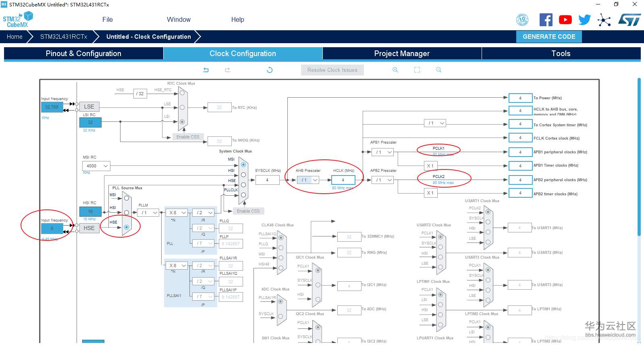Click the To Power (MHz) value box

click(520, 98)
